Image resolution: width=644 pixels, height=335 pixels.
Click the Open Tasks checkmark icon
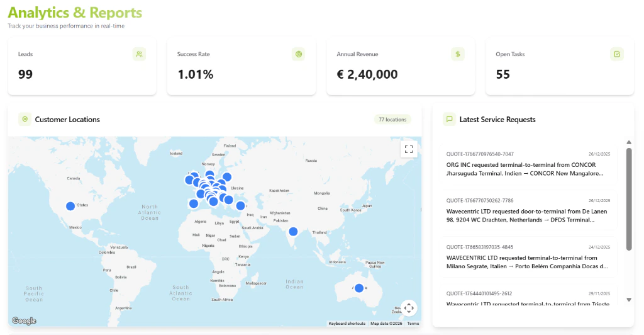point(617,54)
